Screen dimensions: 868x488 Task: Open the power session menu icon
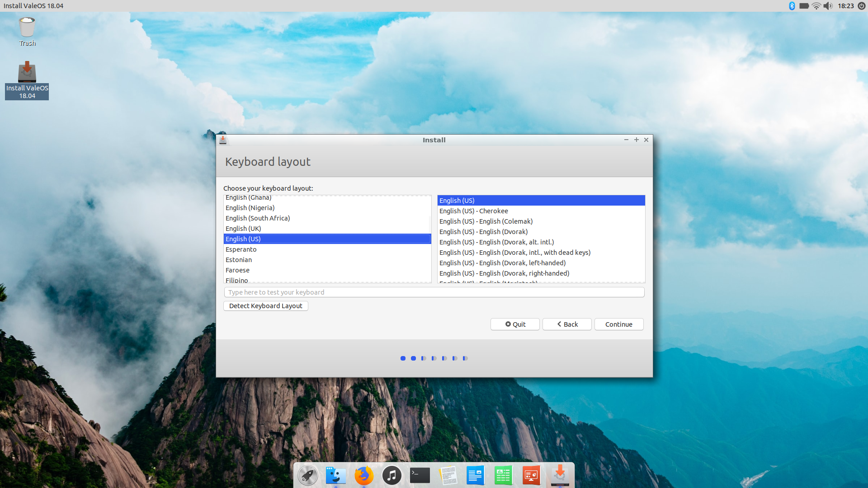pyautogui.click(x=862, y=6)
